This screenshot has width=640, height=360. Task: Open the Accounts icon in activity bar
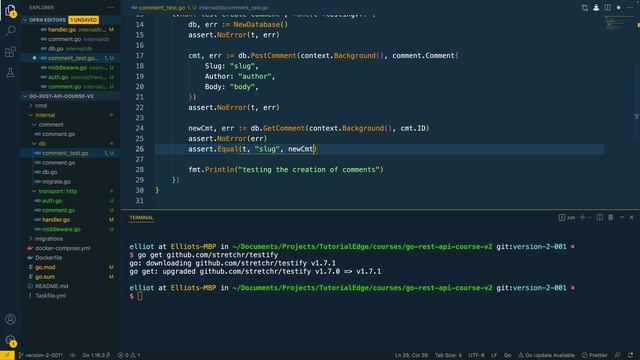pyautogui.click(x=10, y=319)
